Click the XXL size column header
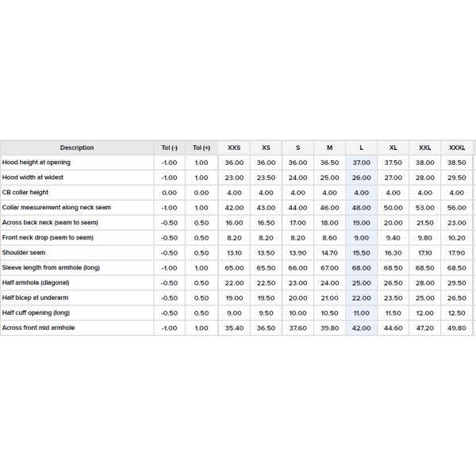Screen dimensions: 476x476 (x=425, y=148)
